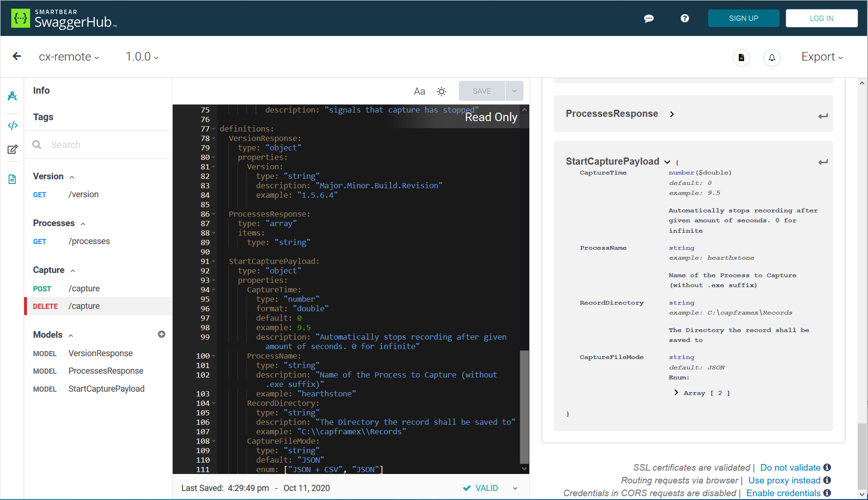Open the 1.0.0 version dropdown
The image size is (868, 500).
[142, 57]
